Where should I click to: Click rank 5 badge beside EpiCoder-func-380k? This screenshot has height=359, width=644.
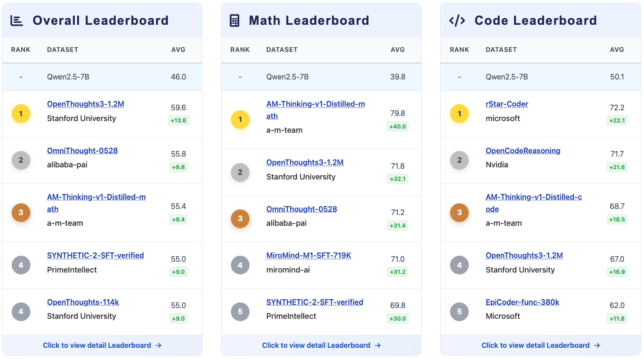pos(459,312)
